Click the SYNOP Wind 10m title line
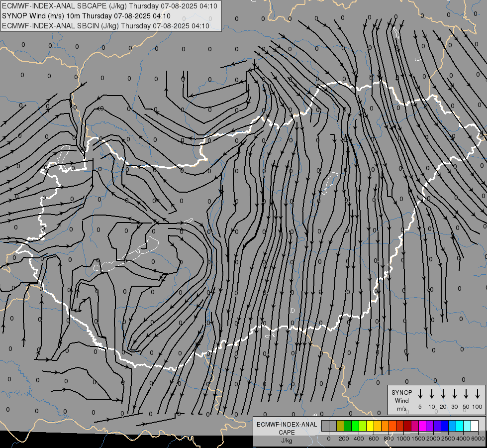The height and width of the screenshot is (448, 487). coord(86,16)
